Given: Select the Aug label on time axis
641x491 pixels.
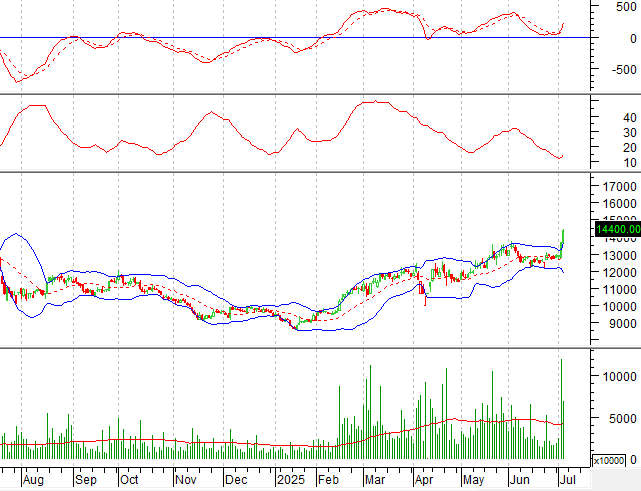Looking at the screenshot, I should (34, 478).
